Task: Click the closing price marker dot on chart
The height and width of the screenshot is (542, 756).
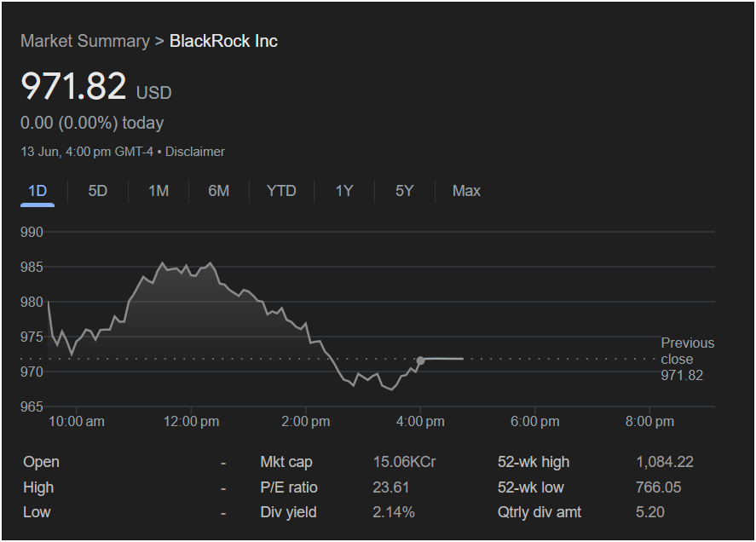Action: [420, 360]
